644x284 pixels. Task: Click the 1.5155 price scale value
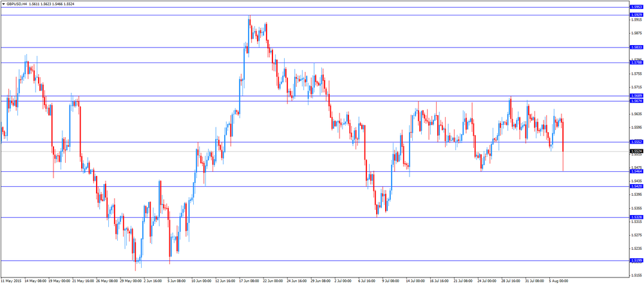(x=636, y=276)
